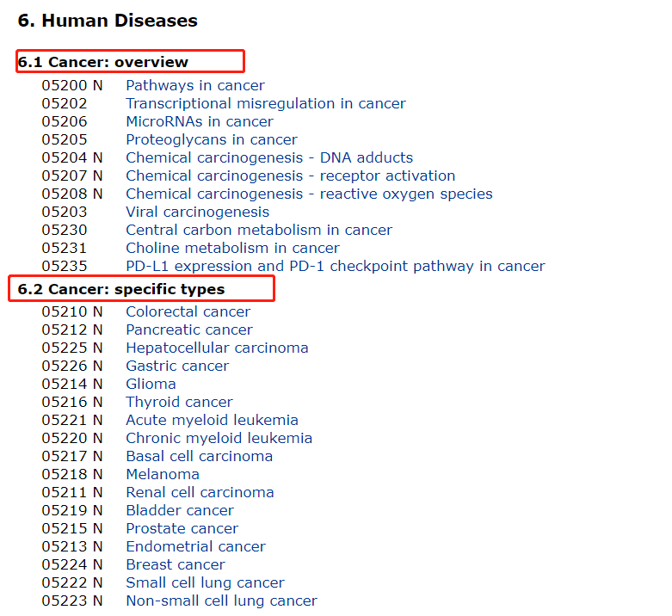Click pathway ID 05217 N

click(x=72, y=456)
